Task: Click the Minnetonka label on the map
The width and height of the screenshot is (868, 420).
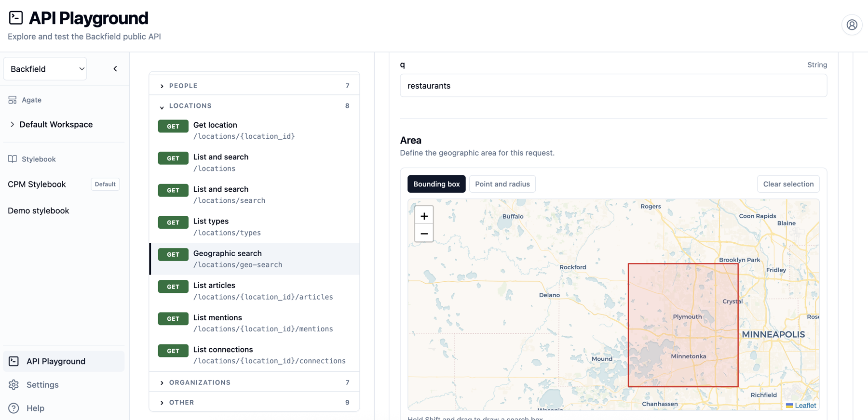Action: (689, 356)
